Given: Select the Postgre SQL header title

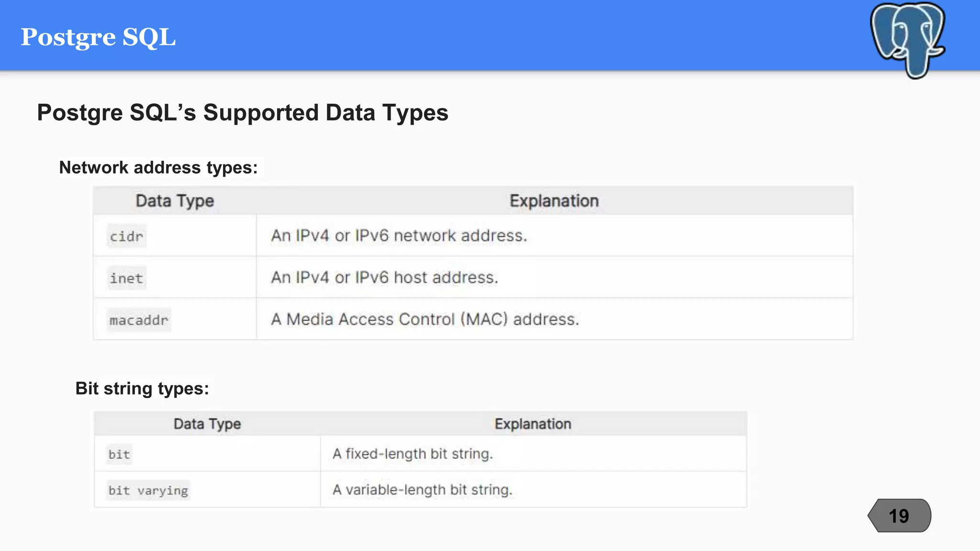Looking at the screenshot, I should click(98, 37).
